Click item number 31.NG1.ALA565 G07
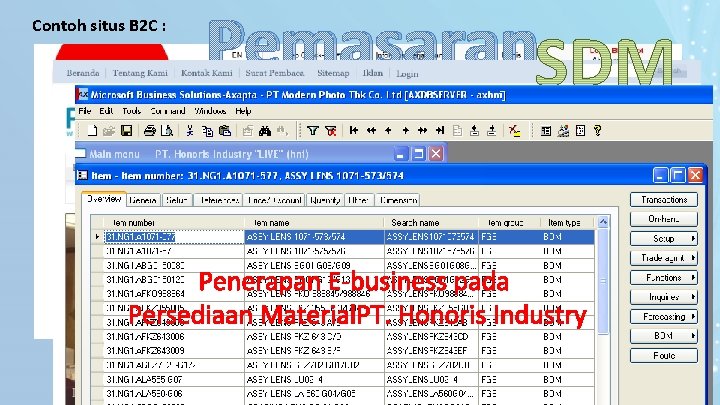This screenshot has height=405, width=720. tap(174, 379)
